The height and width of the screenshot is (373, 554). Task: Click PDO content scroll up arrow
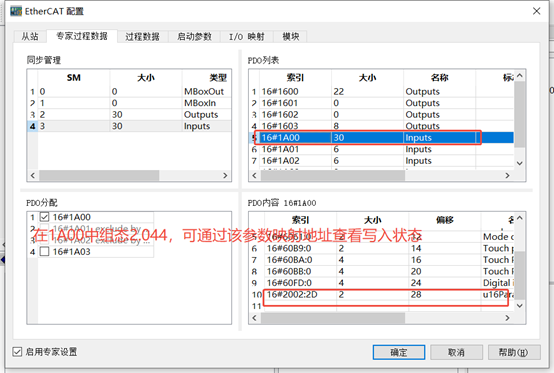pos(519,218)
